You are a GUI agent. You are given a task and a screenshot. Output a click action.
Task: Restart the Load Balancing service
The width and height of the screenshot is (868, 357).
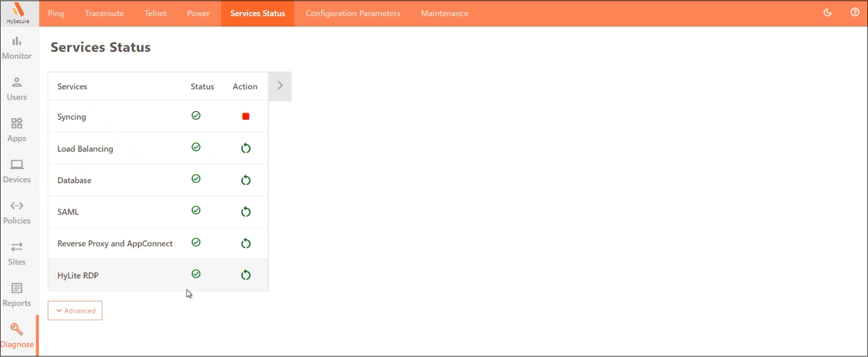245,149
